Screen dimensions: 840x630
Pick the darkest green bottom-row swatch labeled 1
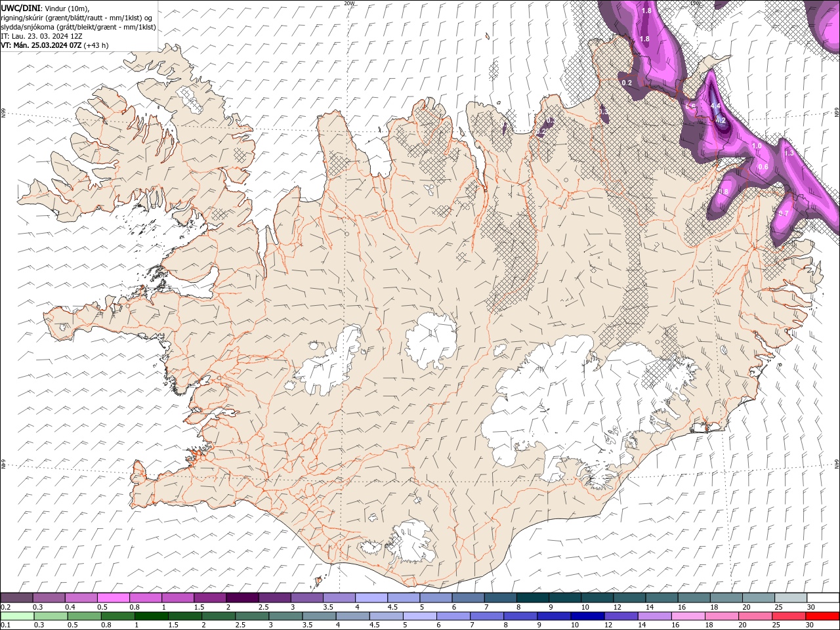[151, 616]
